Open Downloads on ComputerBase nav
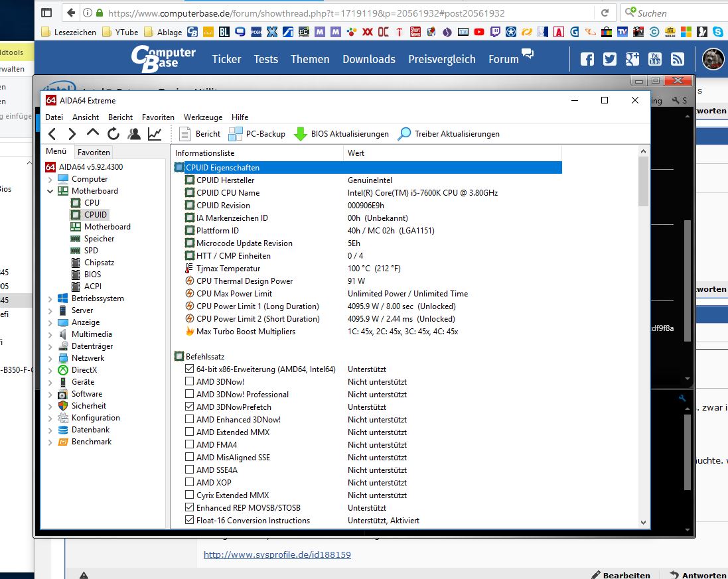This screenshot has height=579, width=728. pyautogui.click(x=369, y=60)
